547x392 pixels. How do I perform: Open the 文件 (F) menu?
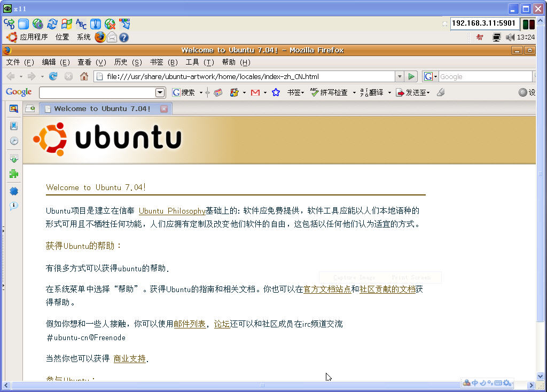(x=20, y=62)
